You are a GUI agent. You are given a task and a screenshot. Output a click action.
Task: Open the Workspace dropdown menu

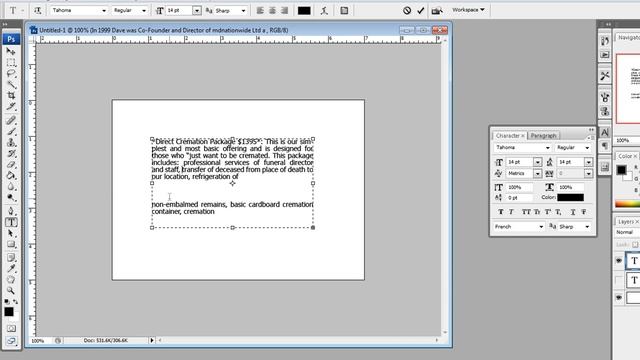[x=468, y=9]
